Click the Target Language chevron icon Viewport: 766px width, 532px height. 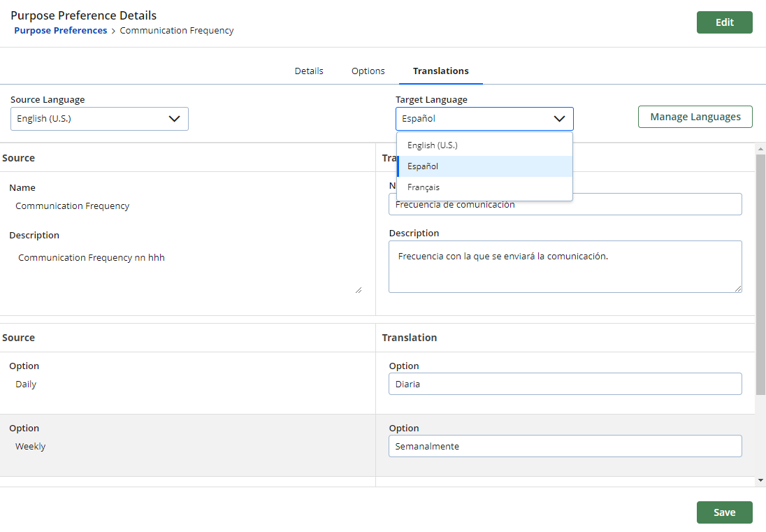coord(559,119)
